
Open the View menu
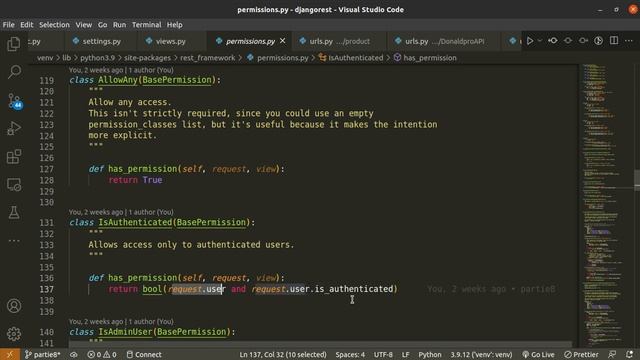click(x=84, y=25)
